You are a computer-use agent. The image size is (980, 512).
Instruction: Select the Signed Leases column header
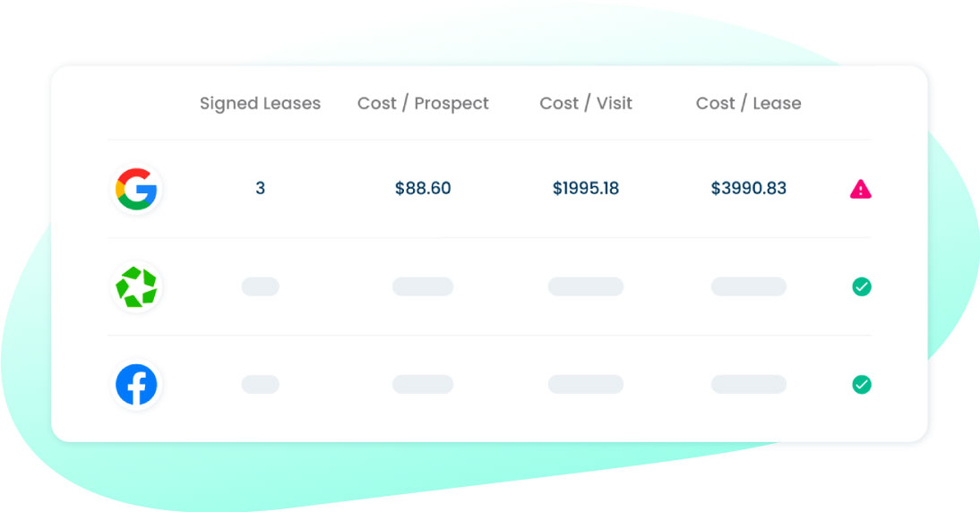tap(260, 103)
